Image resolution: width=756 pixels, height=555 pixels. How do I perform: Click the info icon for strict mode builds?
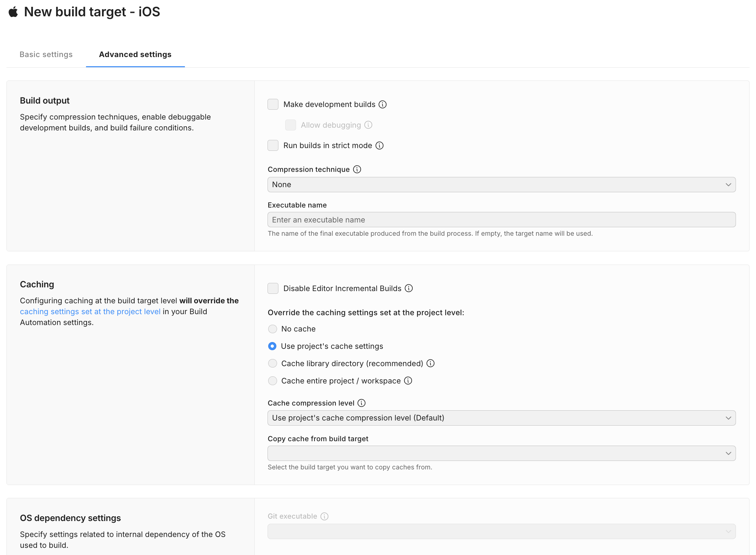(x=379, y=145)
